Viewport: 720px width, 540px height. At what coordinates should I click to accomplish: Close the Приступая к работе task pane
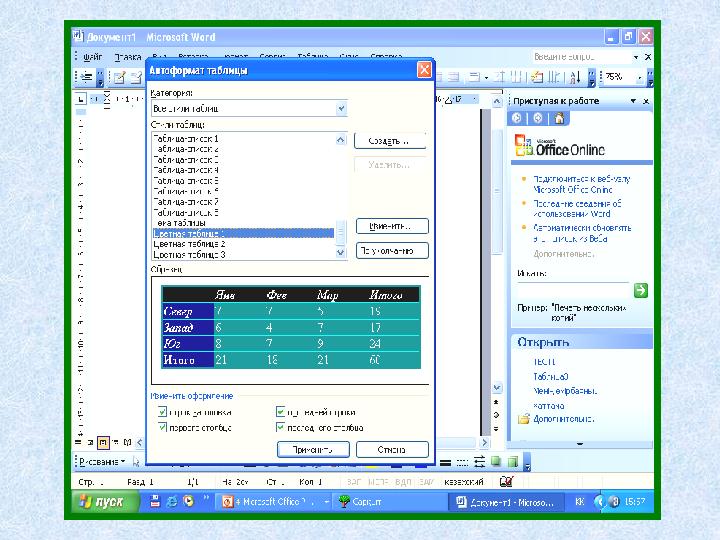pos(646,101)
